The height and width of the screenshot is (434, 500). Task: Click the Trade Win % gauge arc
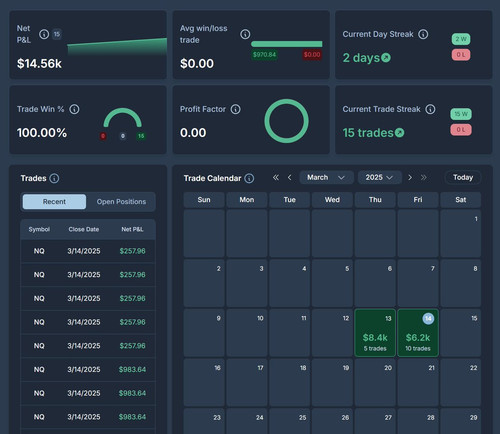(123, 117)
